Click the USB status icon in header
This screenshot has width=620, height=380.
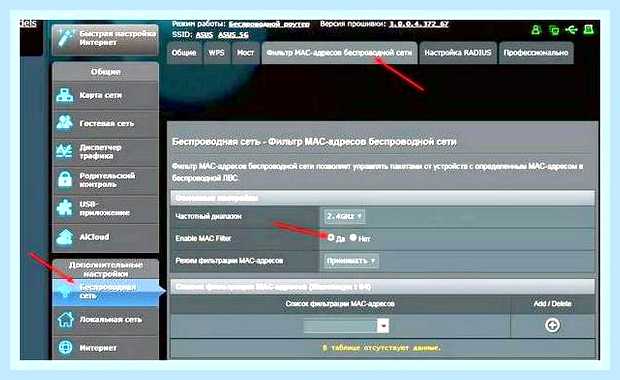[x=571, y=30]
